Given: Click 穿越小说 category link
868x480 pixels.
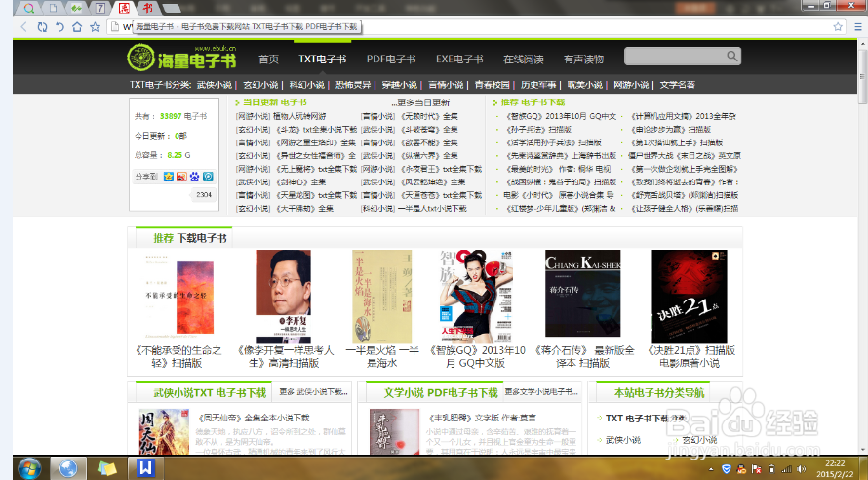Looking at the screenshot, I should click(x=399, y=85).
